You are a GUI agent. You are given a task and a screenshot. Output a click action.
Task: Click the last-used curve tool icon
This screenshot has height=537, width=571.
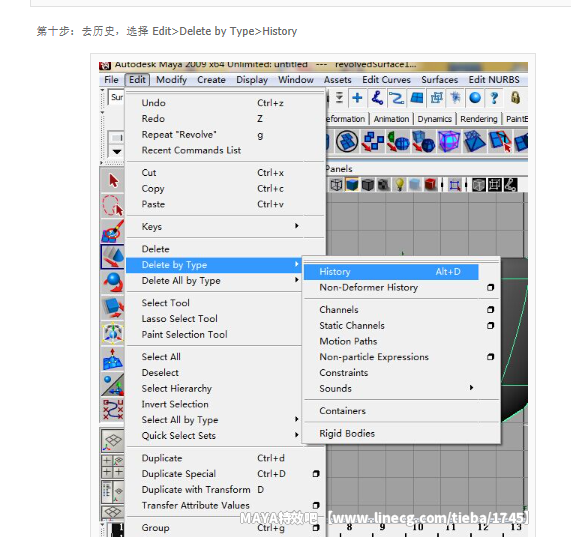coord(113,410)
